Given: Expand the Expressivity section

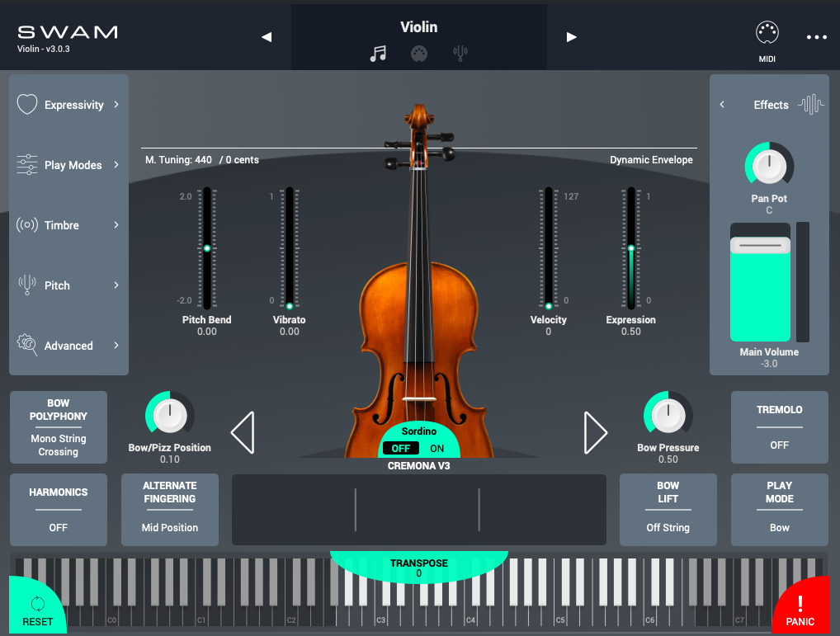Looking at the screenshot, I should (x=68, y=105).
